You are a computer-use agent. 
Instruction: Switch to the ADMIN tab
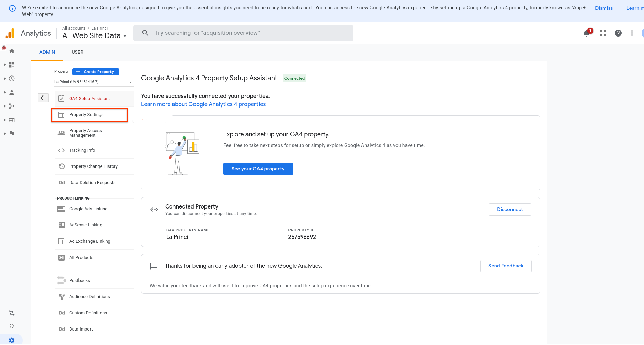point(47,52)
